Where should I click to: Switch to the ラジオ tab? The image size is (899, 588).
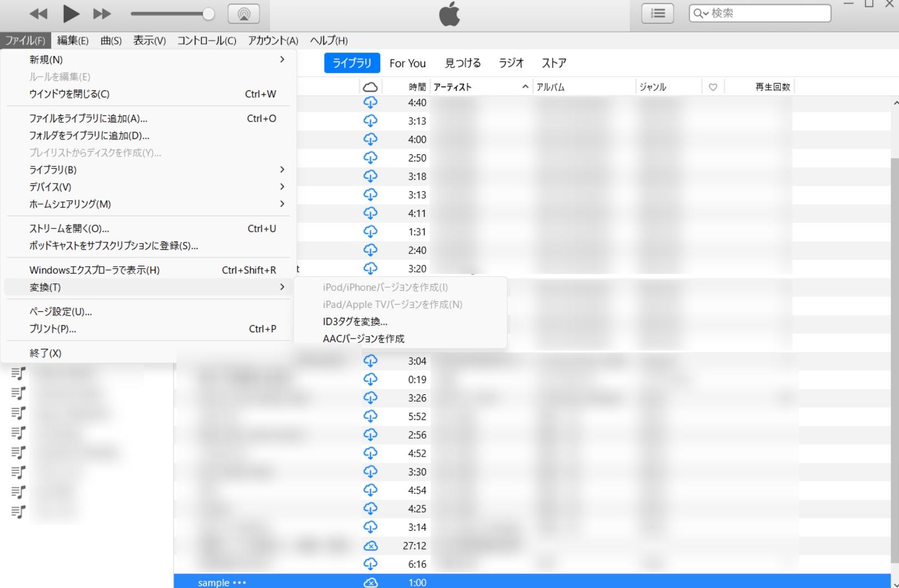(x=511, y=63)
